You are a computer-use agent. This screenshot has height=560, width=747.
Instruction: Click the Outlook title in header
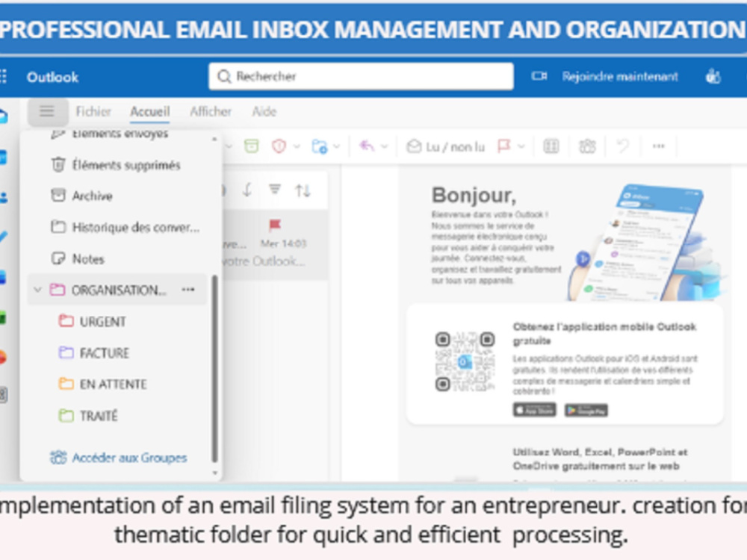click(52, 77)
